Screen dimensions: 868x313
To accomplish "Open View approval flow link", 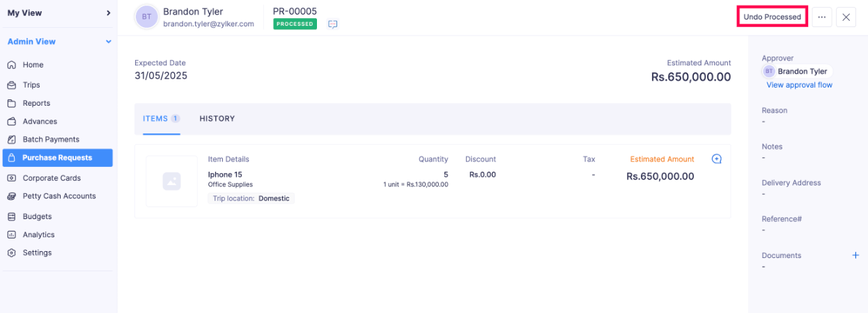I will click(x=799, y=85).
